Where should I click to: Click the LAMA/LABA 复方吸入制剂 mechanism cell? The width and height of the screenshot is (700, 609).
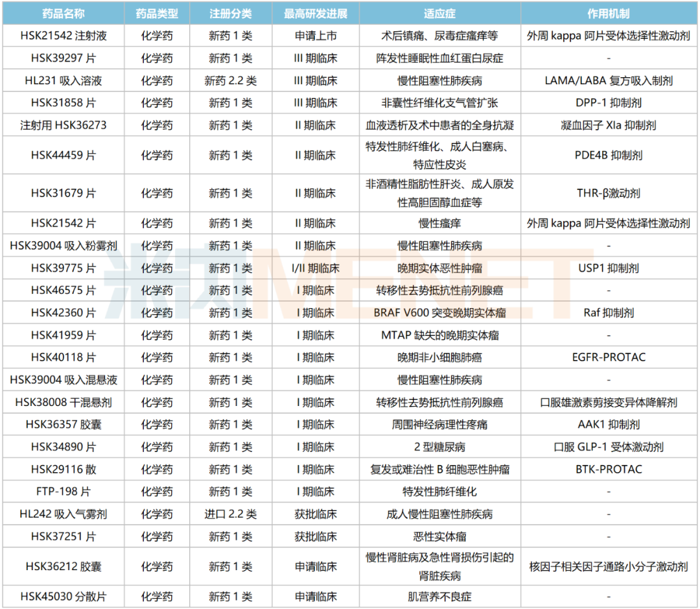click(609, 80)
